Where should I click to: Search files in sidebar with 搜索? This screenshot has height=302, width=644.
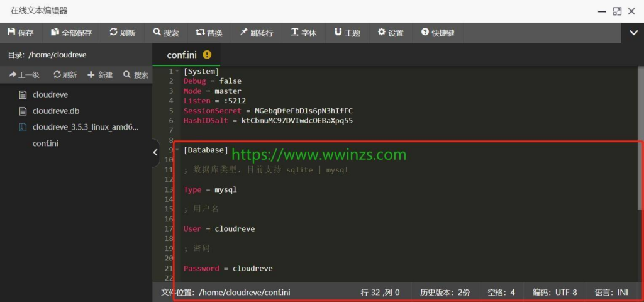(136, 75)
